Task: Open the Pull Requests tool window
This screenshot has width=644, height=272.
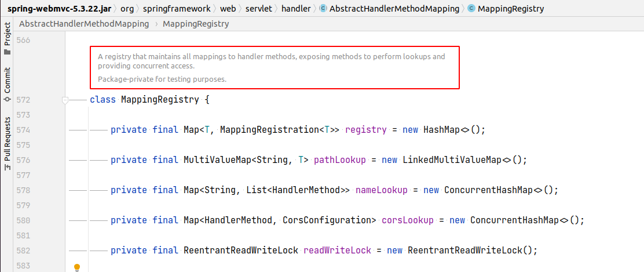Action: 7,143
